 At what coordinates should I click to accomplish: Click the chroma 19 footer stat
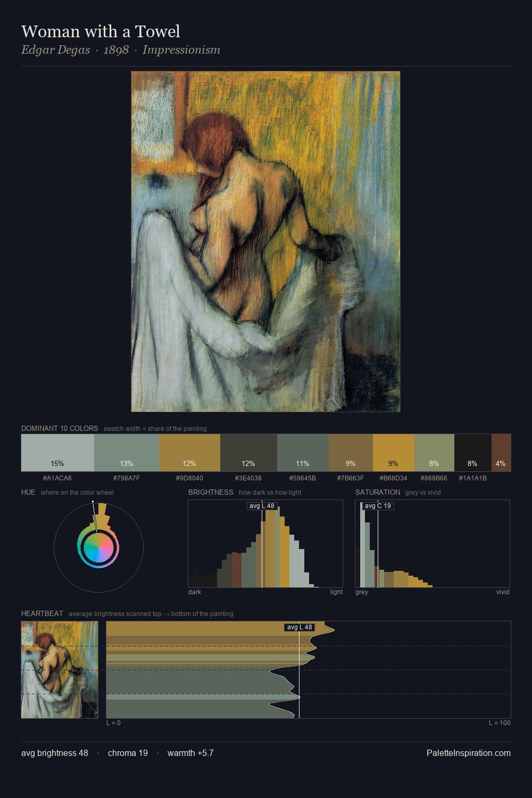pos(128,753)
